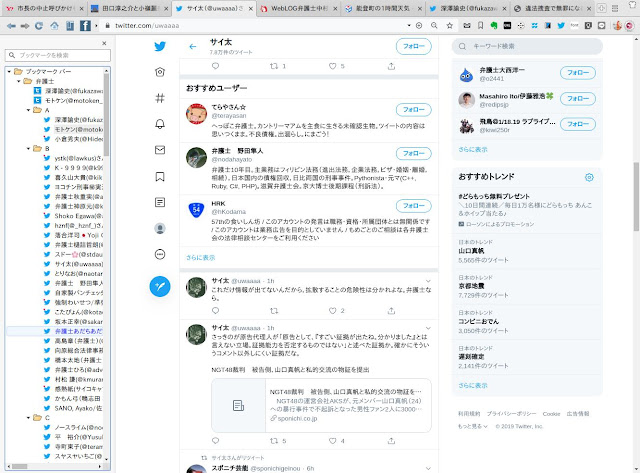
Task: Follow 弁護士大西洋一
Action: [x=578, y=73]
